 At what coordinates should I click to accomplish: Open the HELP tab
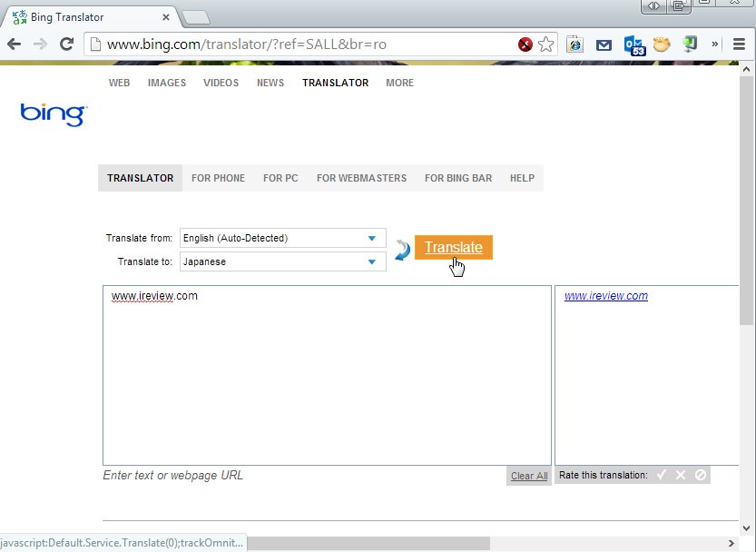click(x=522, y=178)
